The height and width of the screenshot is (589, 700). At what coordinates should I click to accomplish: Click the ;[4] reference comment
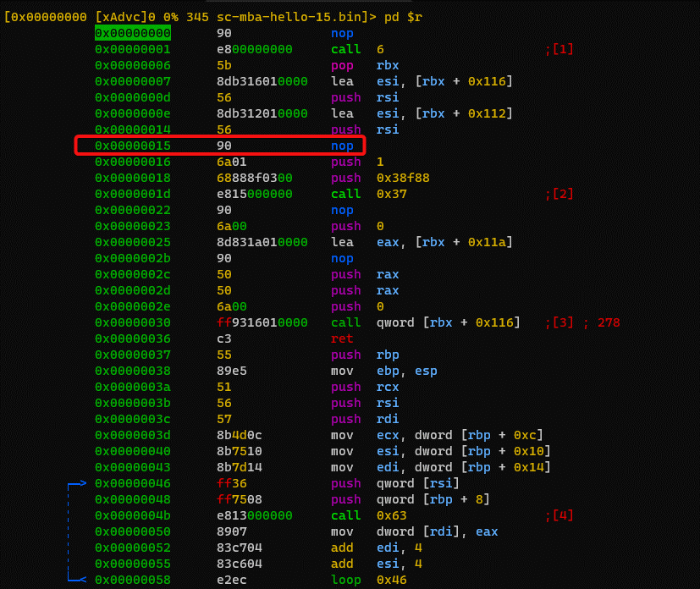click(559, 515)
